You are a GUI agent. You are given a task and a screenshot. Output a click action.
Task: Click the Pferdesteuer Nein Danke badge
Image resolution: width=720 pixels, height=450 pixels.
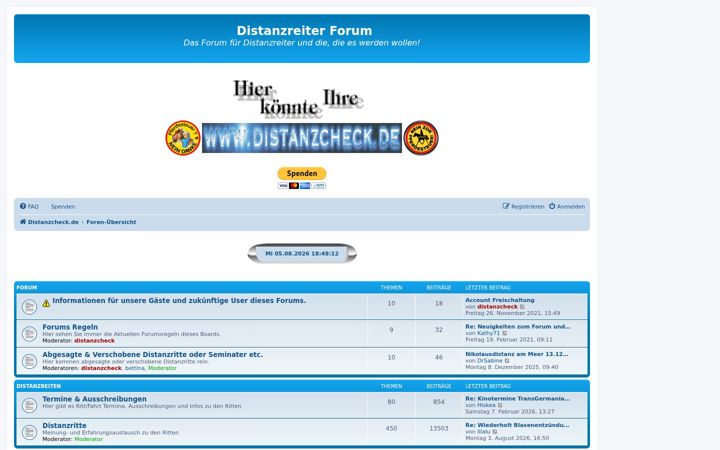coord(183,138)
